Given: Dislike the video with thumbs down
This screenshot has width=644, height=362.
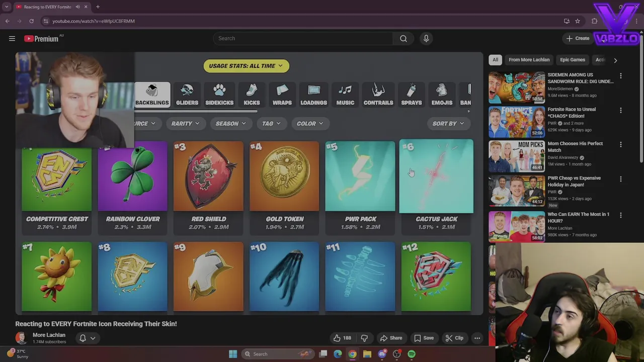Looking at the screenshot, I should 364,338.
